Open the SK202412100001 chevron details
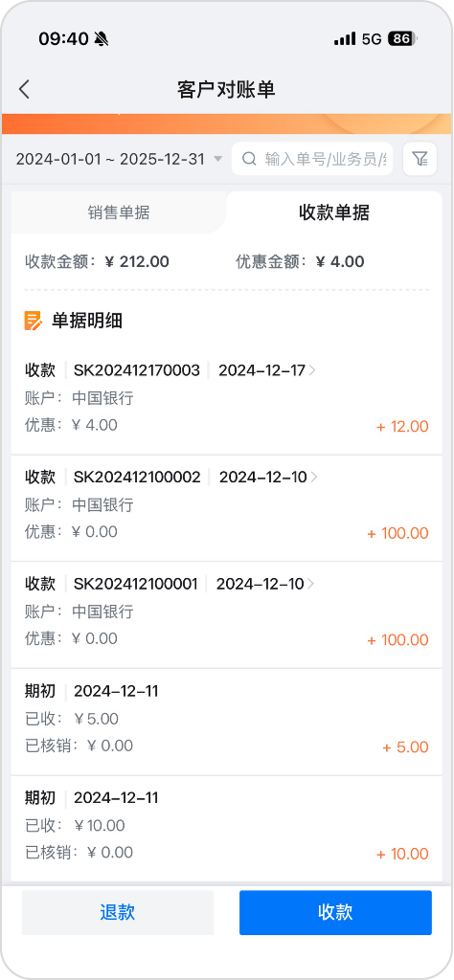Screen dimensions: 454x980 pyautogui.click(x=310, y=585)
